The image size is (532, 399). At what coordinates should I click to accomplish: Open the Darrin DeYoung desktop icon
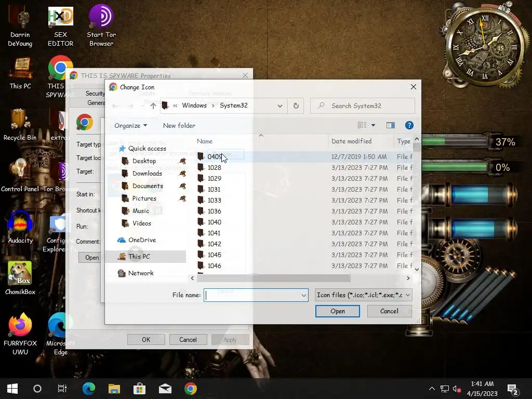click(20, 26)
